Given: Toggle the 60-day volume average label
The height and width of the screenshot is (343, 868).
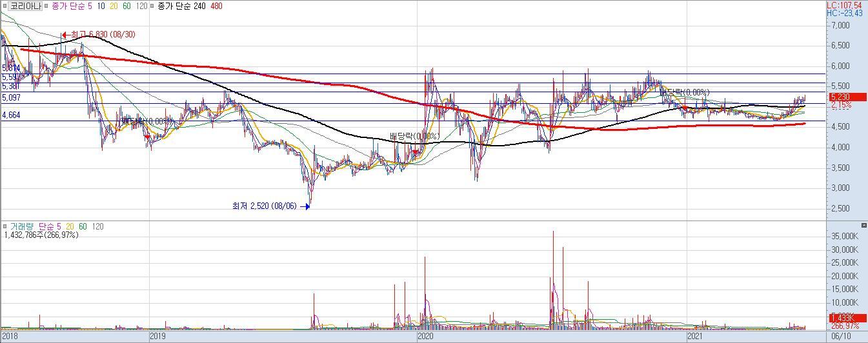Looking at the screenshot, I should tap(83, 227).
